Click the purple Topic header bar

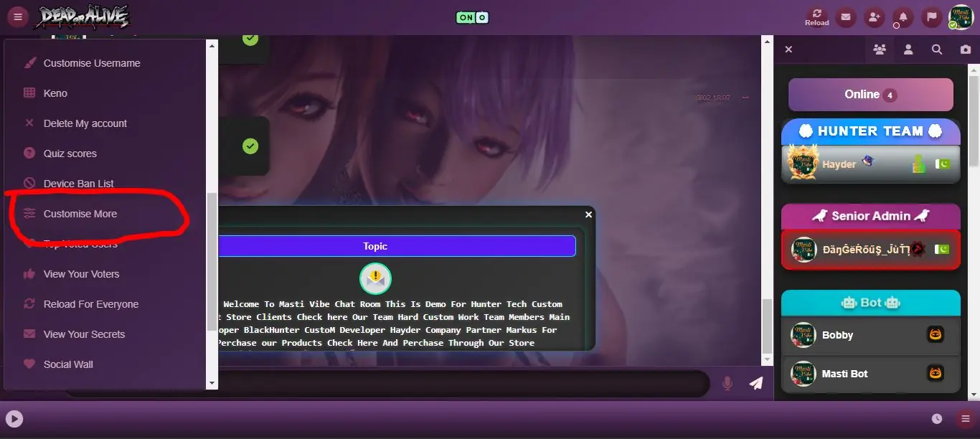(375, 246)
